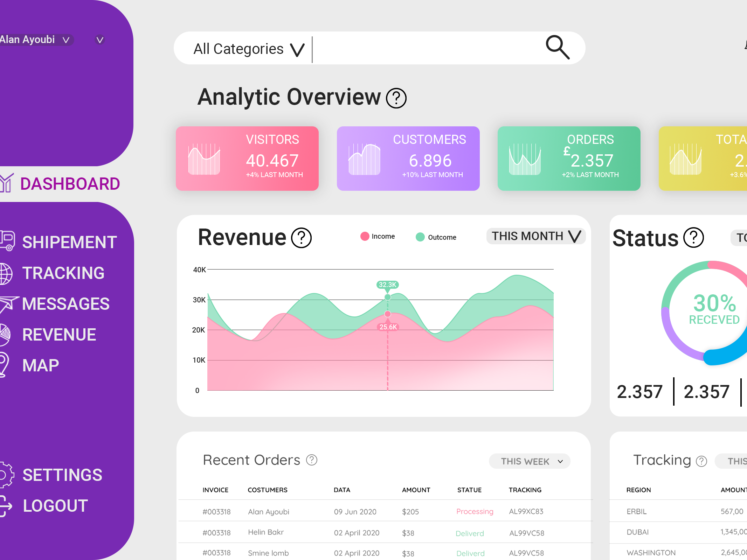The width and height of the screenshot is (747, 560).
Task: Open the CUSTOMERS stat card
Action: (x=408, y=159)
